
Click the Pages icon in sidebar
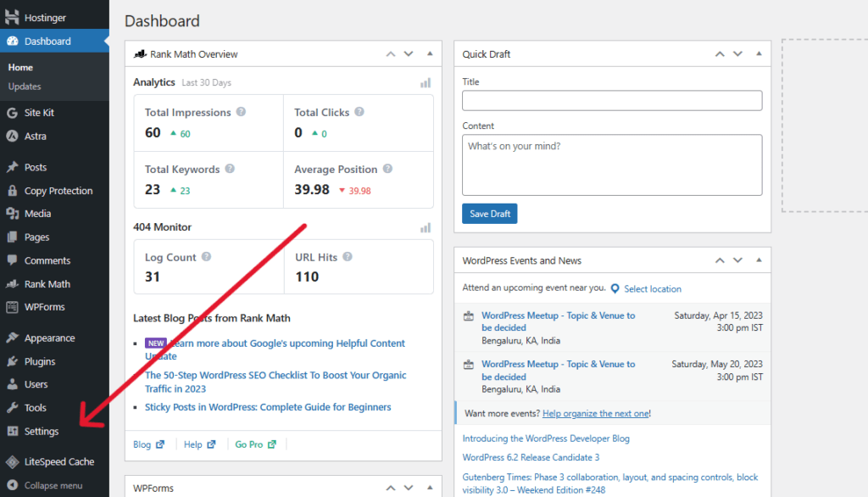click(12, 237)
